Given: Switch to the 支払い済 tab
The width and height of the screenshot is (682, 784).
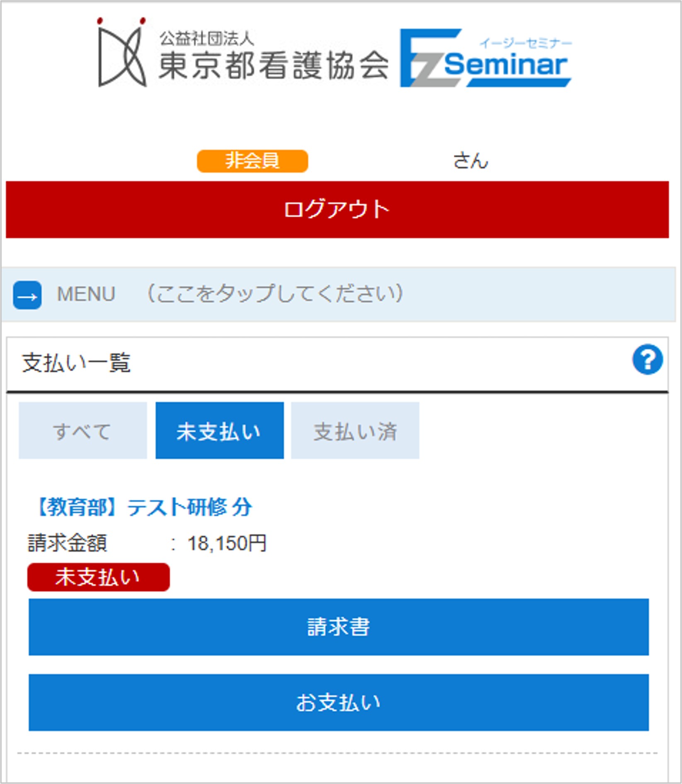Looking at the screenshot, I should point(355,431).
